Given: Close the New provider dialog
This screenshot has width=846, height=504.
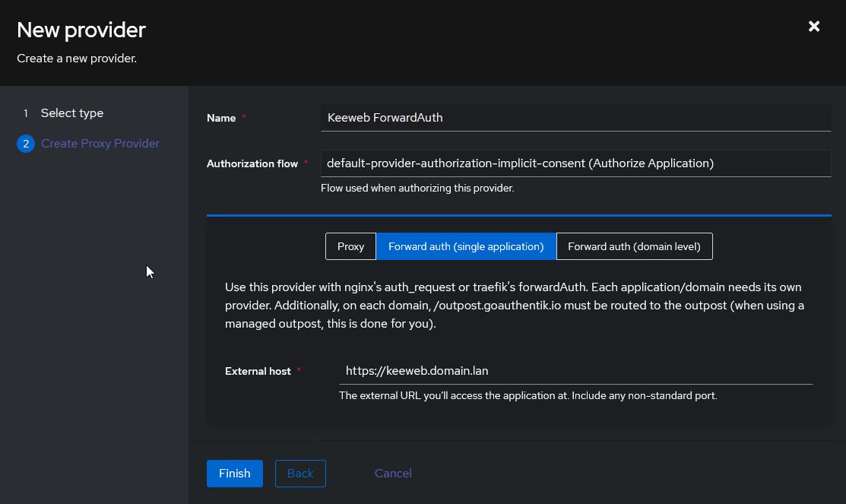Looking at the screenshot, I should point(813,27).
